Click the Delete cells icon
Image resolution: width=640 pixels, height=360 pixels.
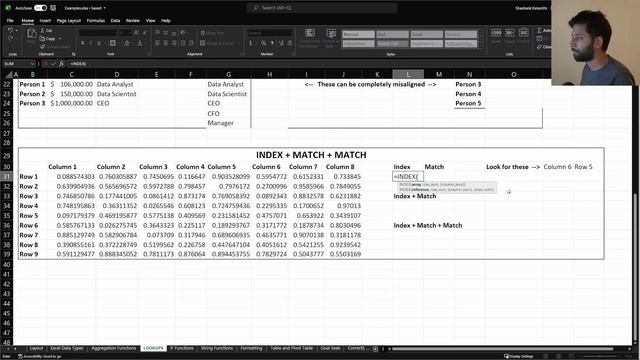coord(510,33)
